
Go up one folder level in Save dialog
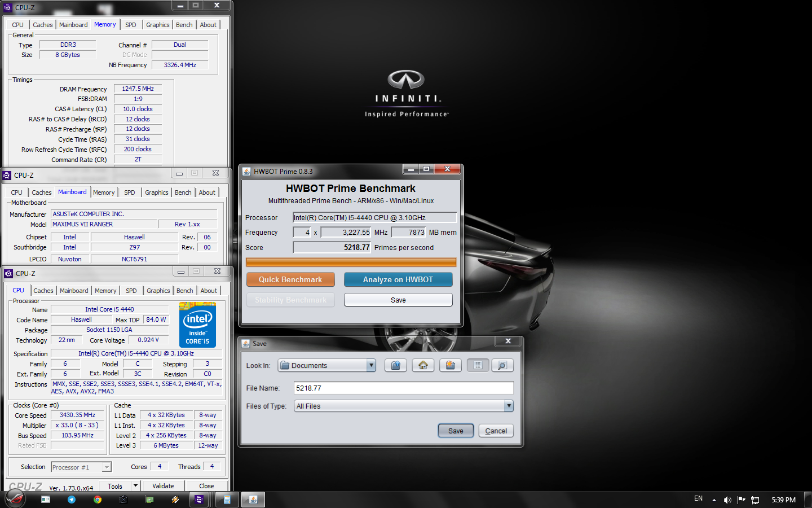click(396, 365)
